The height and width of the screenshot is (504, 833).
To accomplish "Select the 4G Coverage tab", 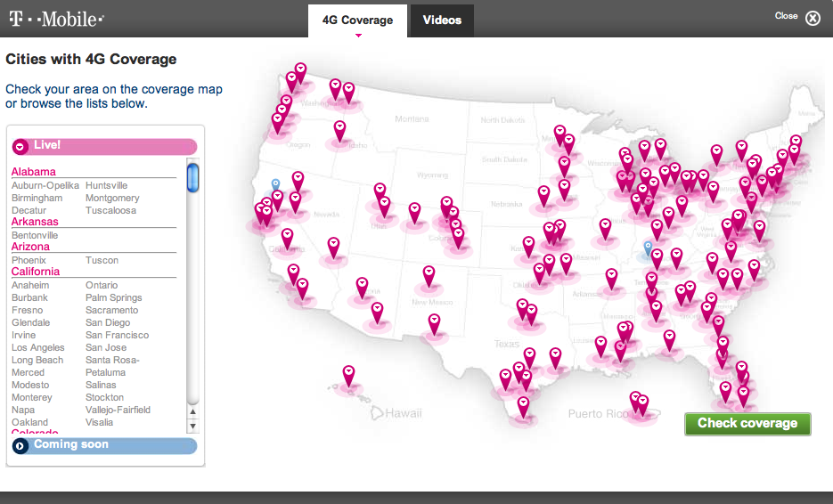I will 357,20.
